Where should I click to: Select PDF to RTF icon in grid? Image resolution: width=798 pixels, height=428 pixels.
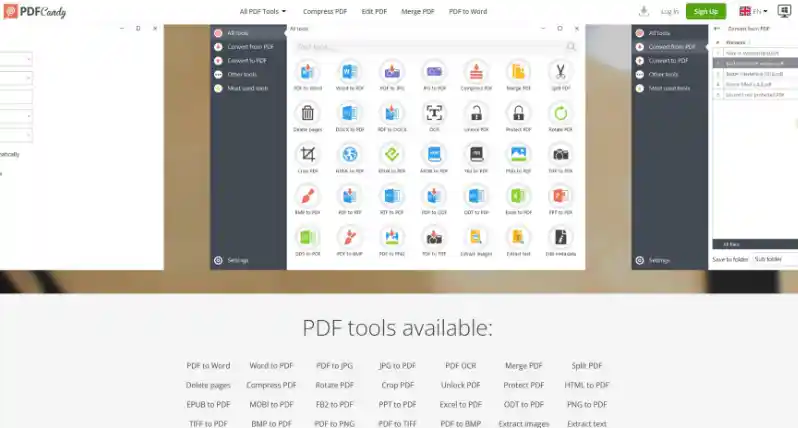pyautogui.click(x=350, y=196)
